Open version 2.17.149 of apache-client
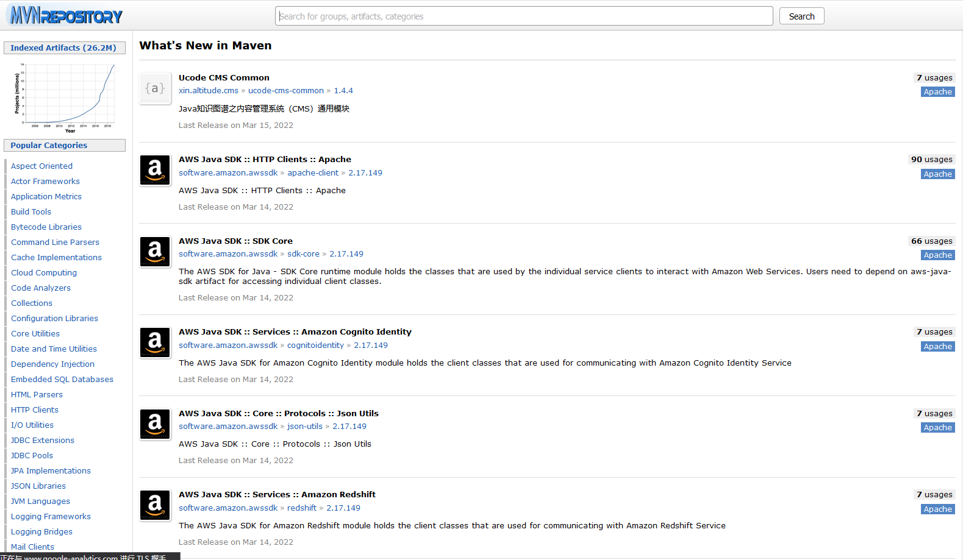 tap(365, 172)
